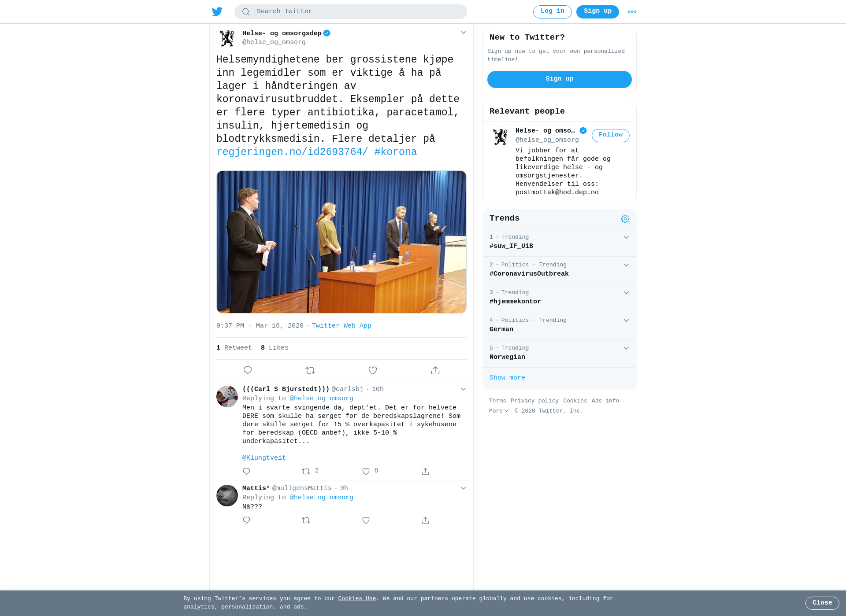Like Carl S Bjurstedt's reply

(x=366, y=471)
